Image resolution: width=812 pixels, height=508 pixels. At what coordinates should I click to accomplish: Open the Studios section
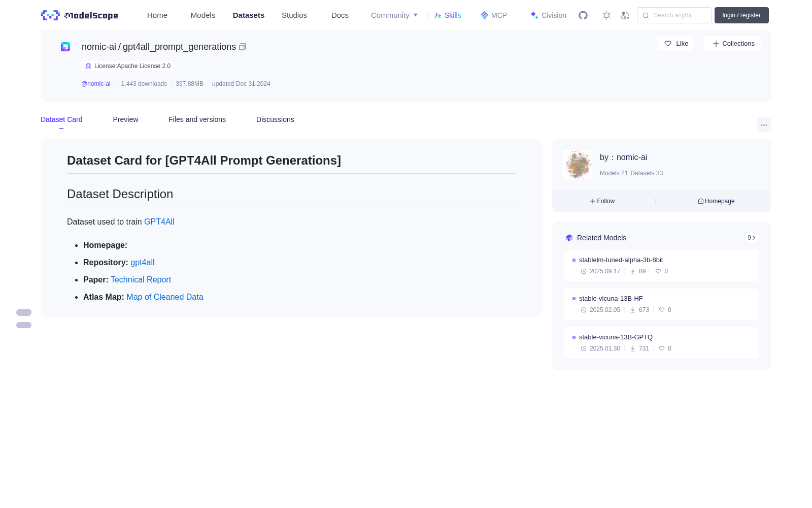click(x=294, y=15)
